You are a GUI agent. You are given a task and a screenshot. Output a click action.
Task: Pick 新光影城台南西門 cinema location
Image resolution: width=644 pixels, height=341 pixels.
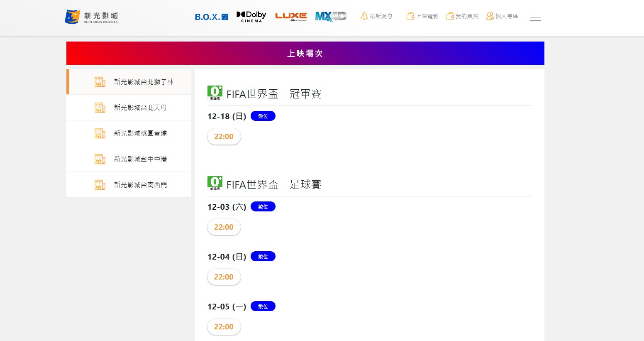129,185
